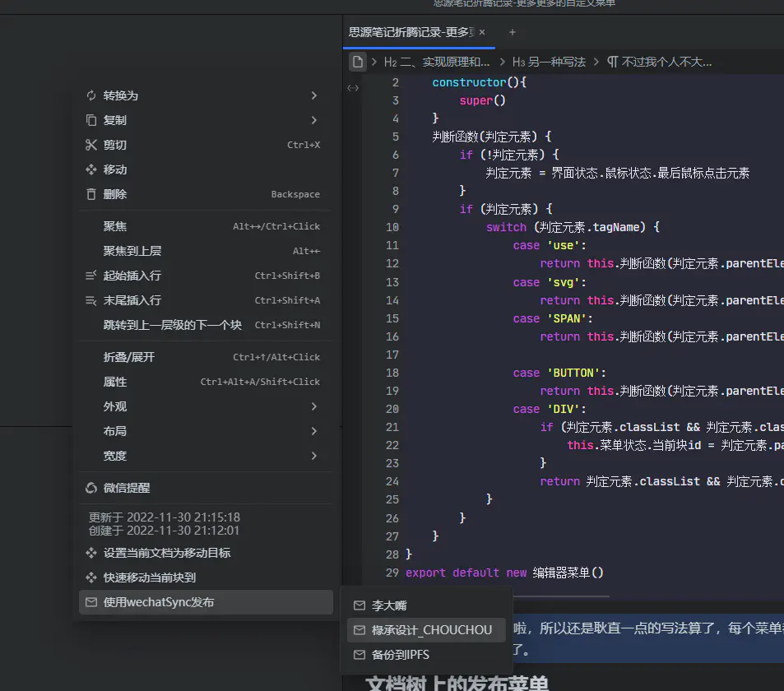
Task: Click the new tab plus icon
Action: 513,32
